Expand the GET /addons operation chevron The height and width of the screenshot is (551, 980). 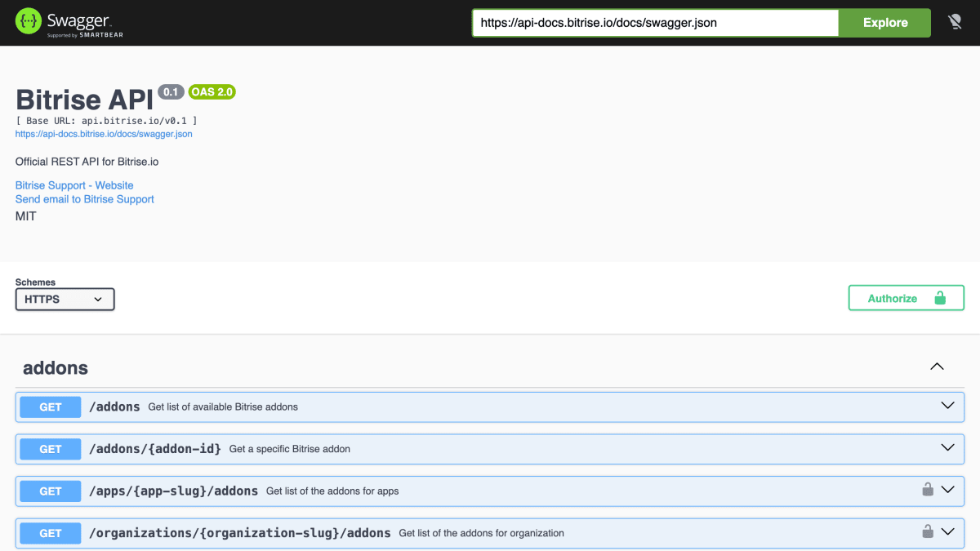click(947, 406)
